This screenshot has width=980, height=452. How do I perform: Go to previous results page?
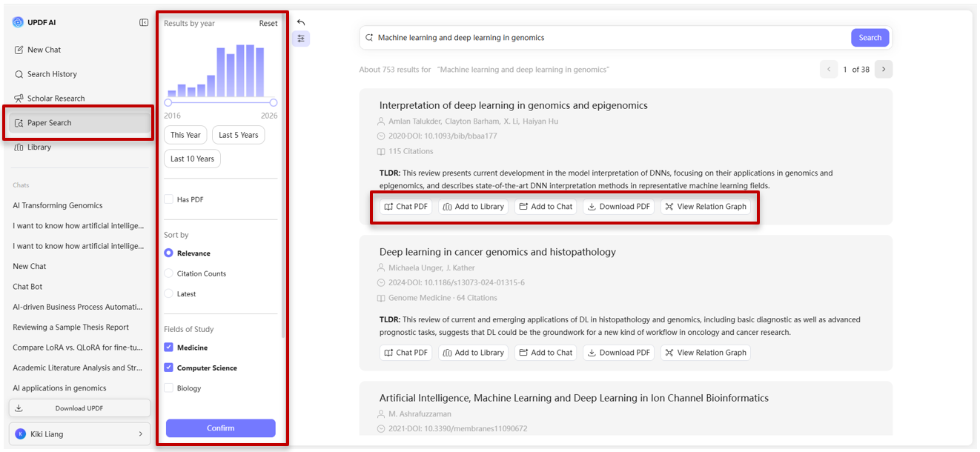pyautogui.click(x=829, y=70)
